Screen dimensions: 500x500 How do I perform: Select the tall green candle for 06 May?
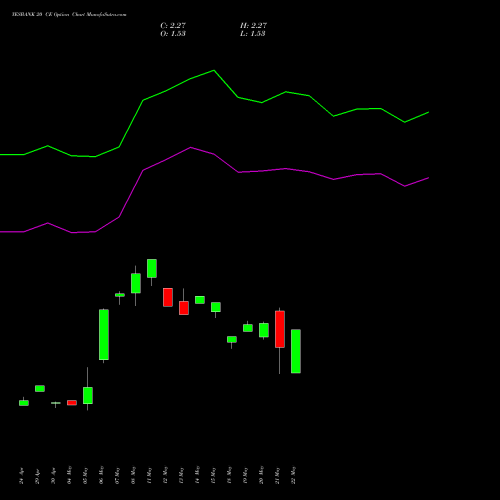click(104, 335)
